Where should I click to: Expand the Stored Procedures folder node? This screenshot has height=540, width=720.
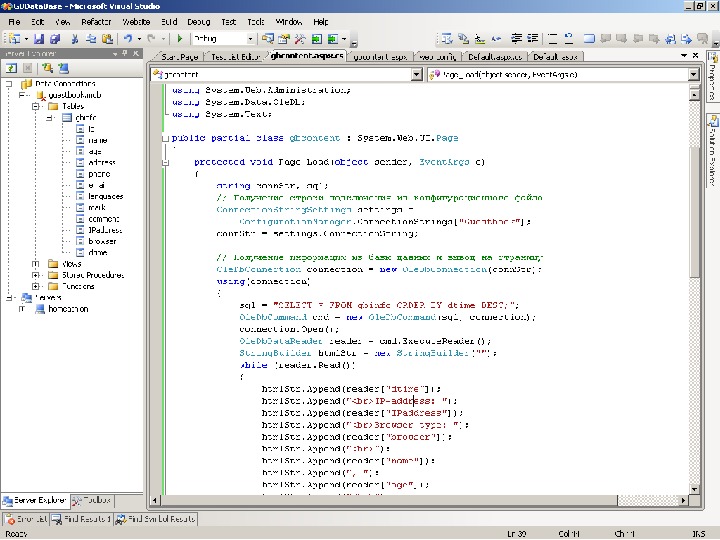pos(36,275)
